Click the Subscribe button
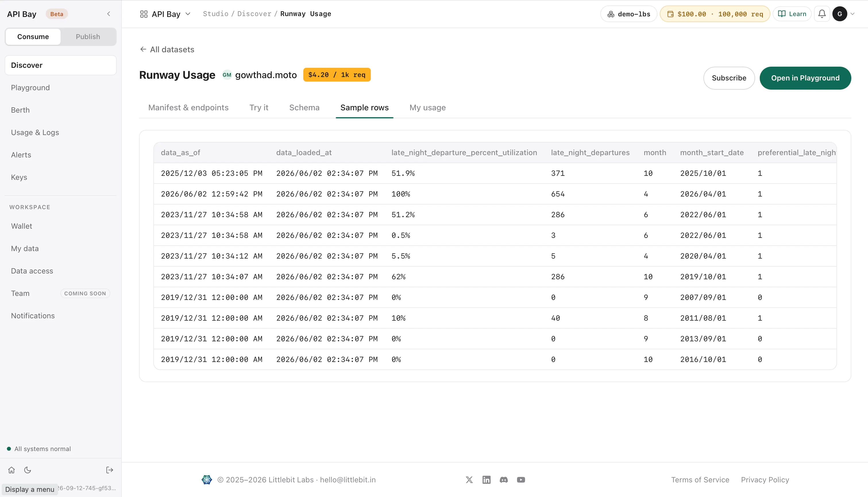This screenshot has width=868, height=497. pyautogui.click(x=729, y=78)
